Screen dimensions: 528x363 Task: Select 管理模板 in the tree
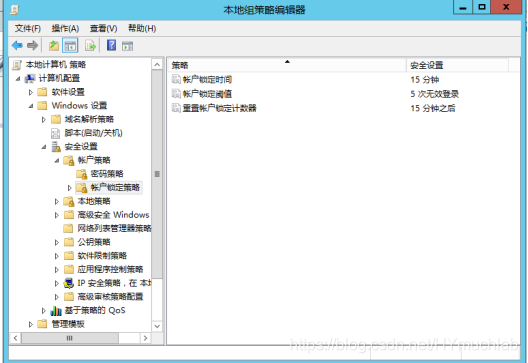[68, 324]
